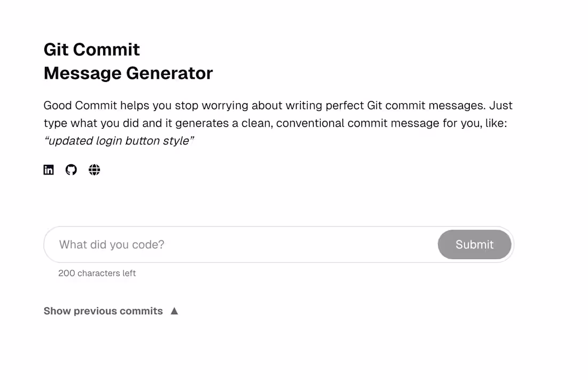
Task: Click the italic example commit message text
Action: [119, 140]
